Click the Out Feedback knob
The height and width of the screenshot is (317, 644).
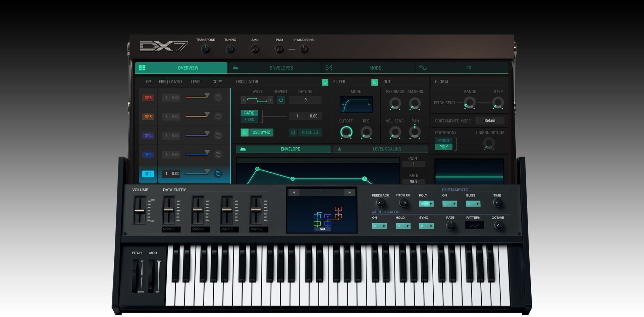pos(395,104)
